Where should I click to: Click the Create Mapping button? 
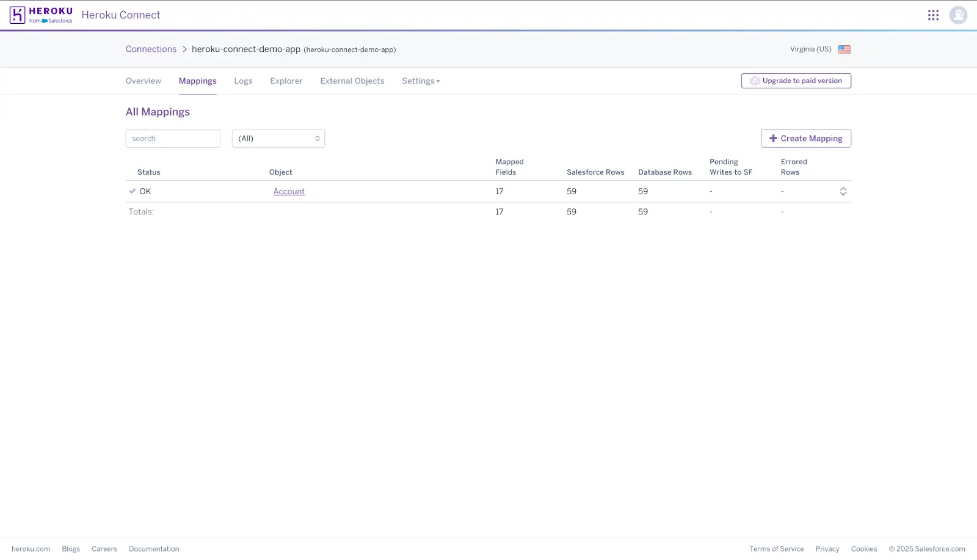pyautogui.click(x=805, y=138)
